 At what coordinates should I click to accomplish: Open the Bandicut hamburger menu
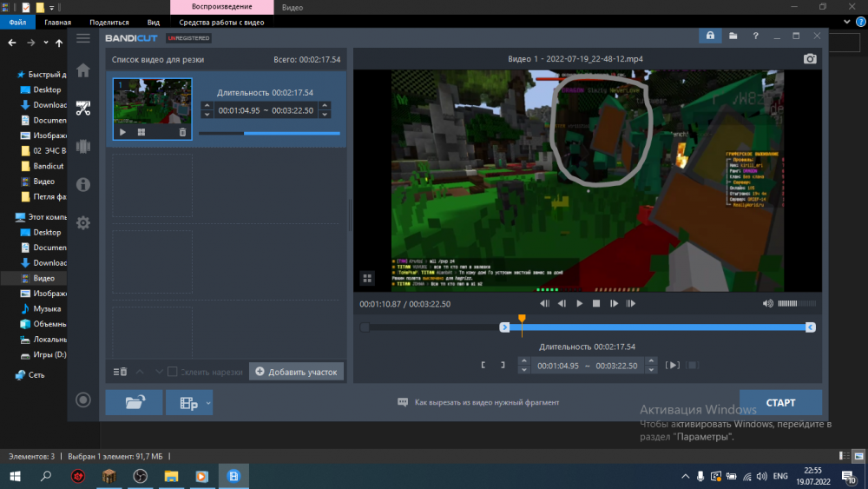point(83,38)
